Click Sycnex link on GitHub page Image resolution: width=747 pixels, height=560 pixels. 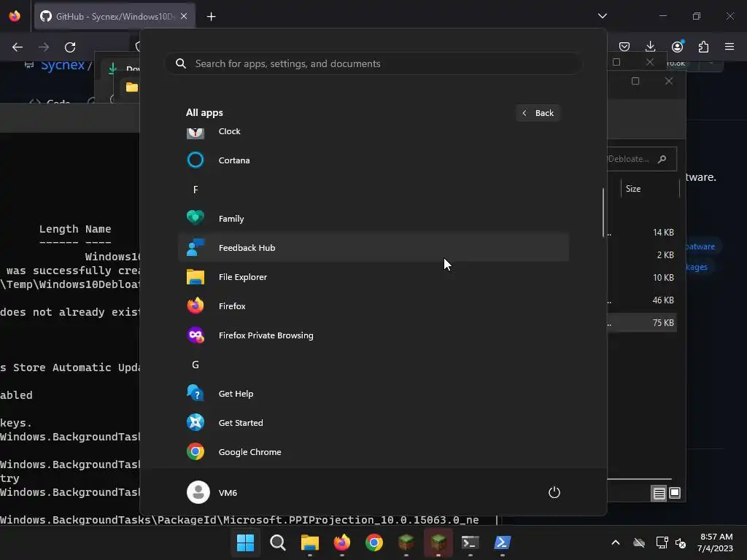pyautogui.click(x=63, y=65)
